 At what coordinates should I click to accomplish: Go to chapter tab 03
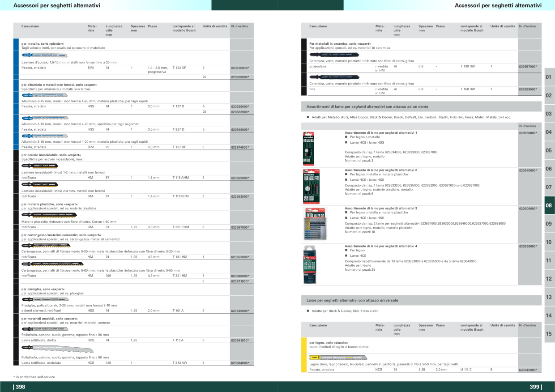549,114
